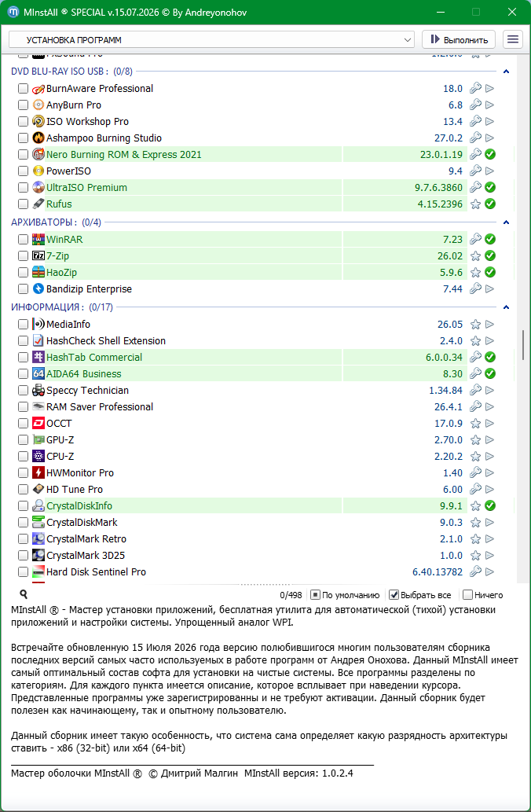Click the wrench icon for HD Tune Pro
Viewport: 531px width, 812px height.
[x=475, y=490]
